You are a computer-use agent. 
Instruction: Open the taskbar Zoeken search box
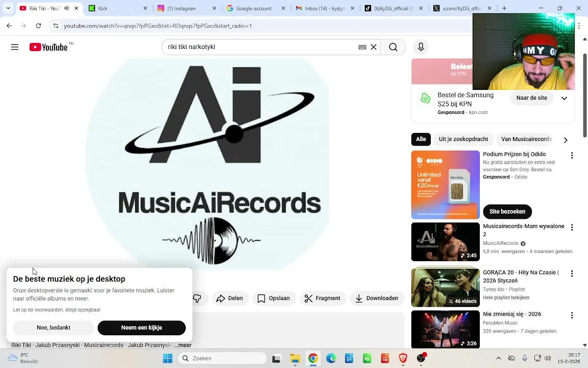tap(223, 358)
